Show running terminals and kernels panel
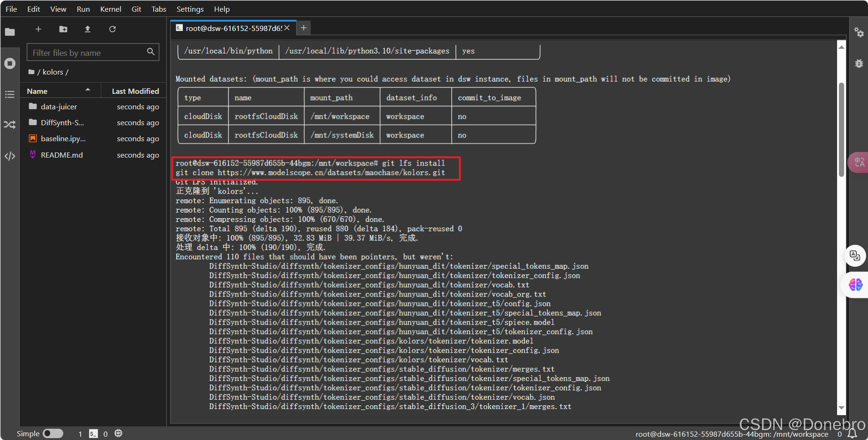Screen dimensions: 868x440 point(10,63)
